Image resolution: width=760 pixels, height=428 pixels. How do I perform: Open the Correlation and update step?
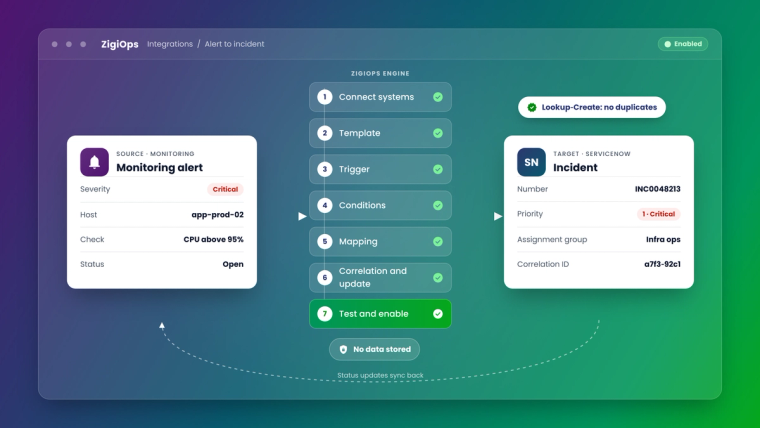click(380, 277)
